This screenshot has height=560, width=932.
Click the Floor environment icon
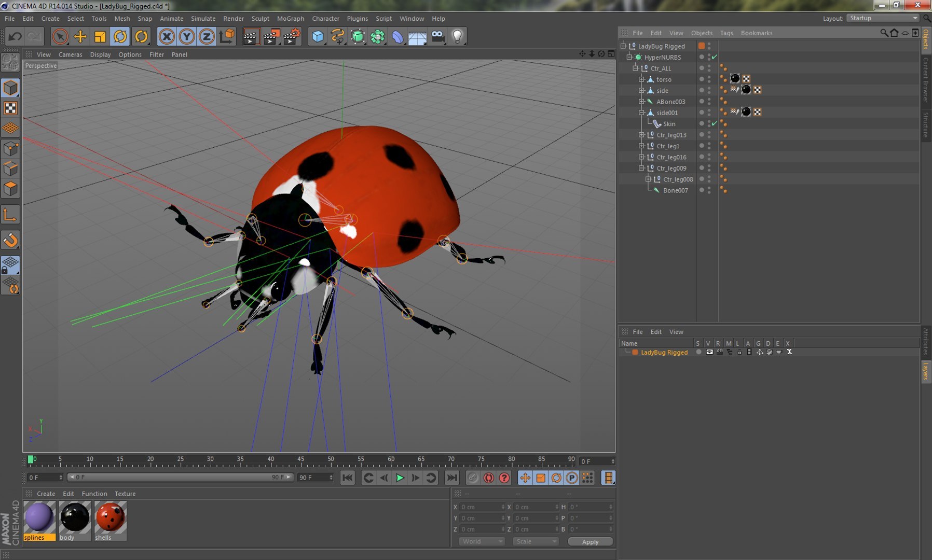click(x=417, y=36)
